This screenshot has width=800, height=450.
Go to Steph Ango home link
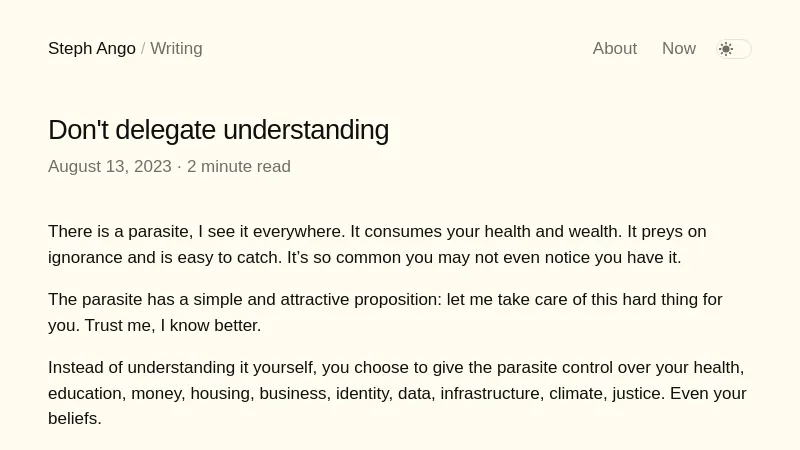click(92, 49)
